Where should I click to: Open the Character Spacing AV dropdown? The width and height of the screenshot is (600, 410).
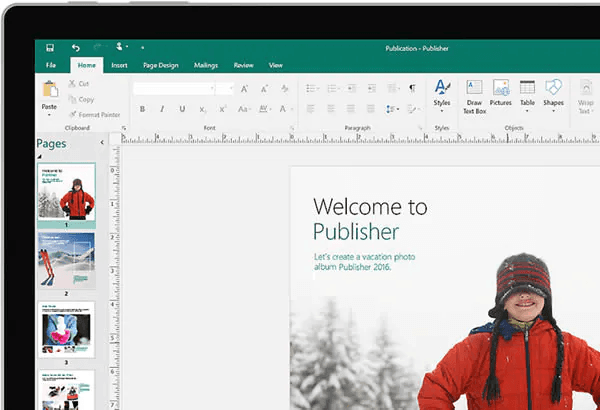point(265,109)
